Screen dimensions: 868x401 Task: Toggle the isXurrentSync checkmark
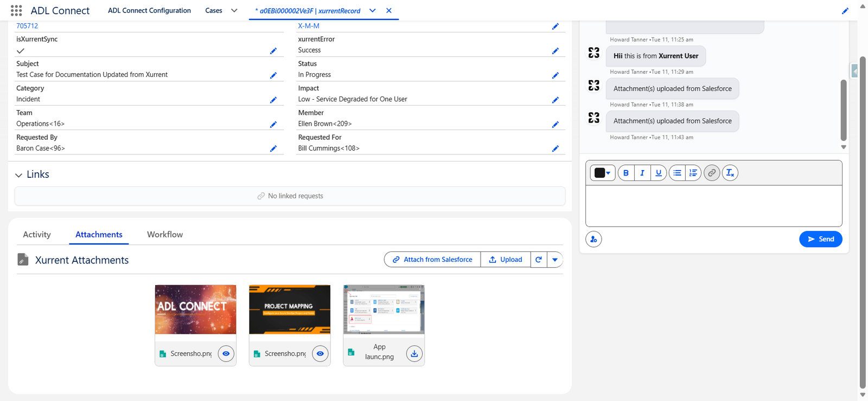click(21, 51)
